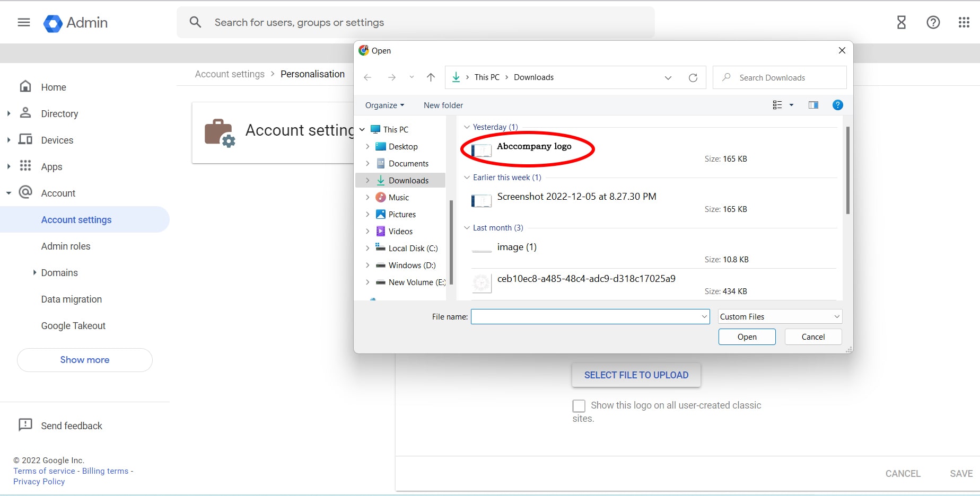Image resolution: width=980 pixels, height=496 pixels.
Task: Click SELECT FILE TO UPLOAD button
Action: (x=636, y=375)
